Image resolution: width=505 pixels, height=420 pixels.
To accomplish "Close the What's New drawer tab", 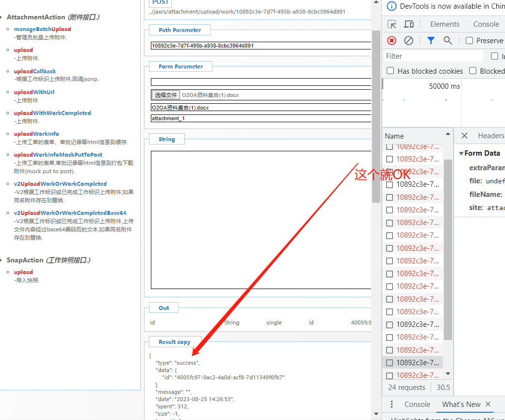I will tap(488, 404).
